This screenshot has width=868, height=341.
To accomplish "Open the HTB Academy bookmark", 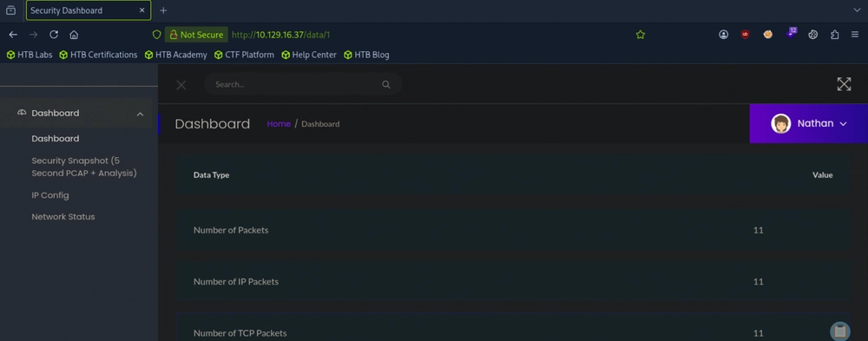I will point(175,55).
